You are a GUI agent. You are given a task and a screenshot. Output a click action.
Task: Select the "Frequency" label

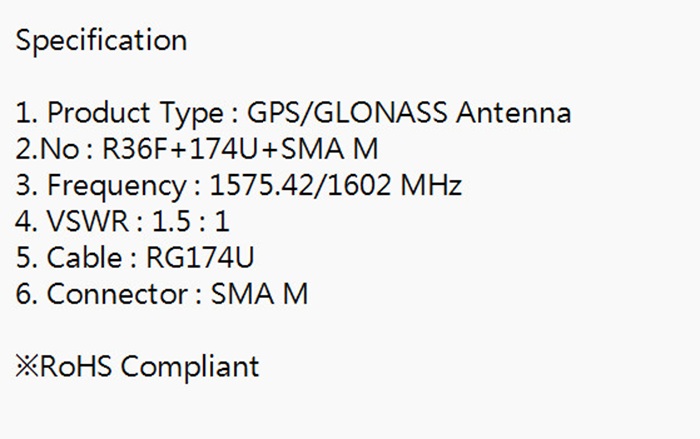point(116,185)
